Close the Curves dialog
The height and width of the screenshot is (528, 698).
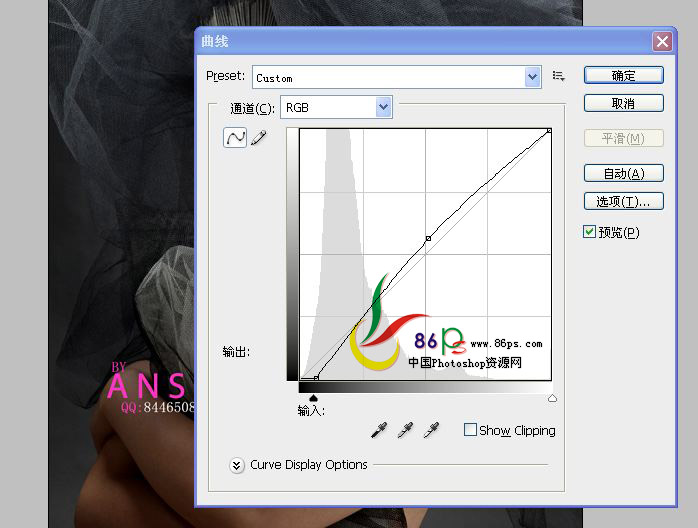point(662,42)
